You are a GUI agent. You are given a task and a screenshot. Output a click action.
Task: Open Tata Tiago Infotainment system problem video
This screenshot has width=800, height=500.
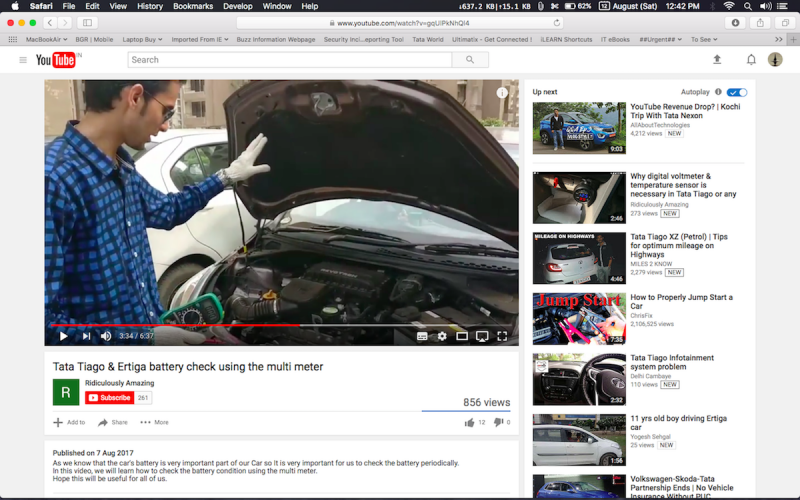pos(672,362)
